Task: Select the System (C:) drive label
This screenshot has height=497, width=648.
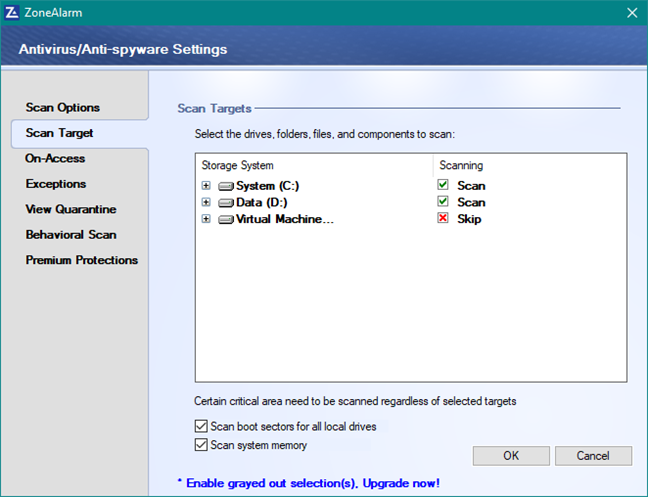Action: [267, 186]
